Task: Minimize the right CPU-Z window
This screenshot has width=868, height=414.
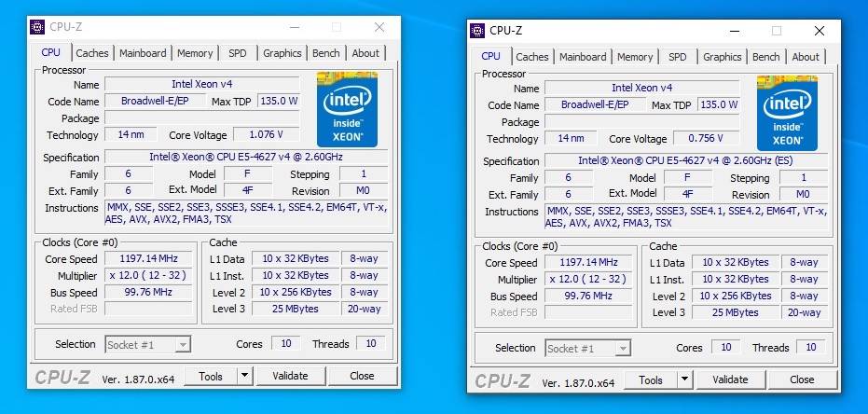Action: tap(734, 31)
